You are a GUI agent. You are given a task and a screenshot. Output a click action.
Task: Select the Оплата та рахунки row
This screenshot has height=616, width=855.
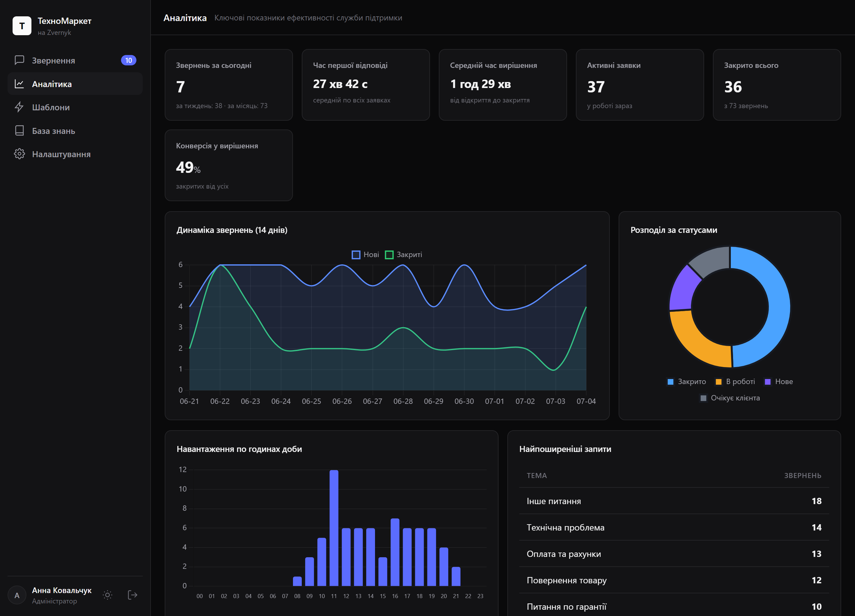coord(674,554)
